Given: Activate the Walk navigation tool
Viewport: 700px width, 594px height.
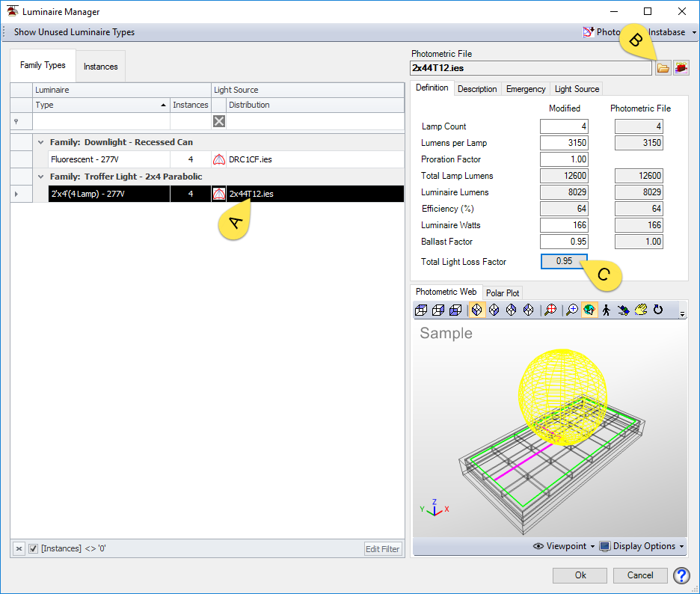Looking at the screenshot, I should [606, 309].
